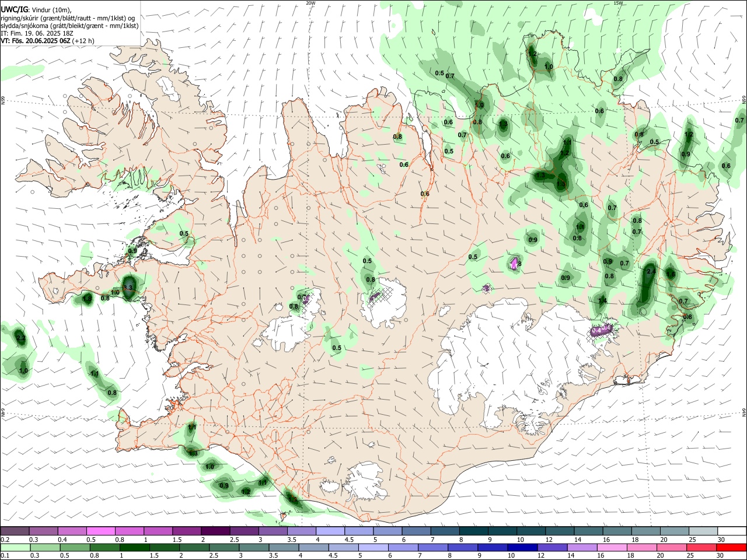Viewport: 747px width, 560px height.
Task: Click the 0.1 label under the lower legend row
Action: [5, 556]
